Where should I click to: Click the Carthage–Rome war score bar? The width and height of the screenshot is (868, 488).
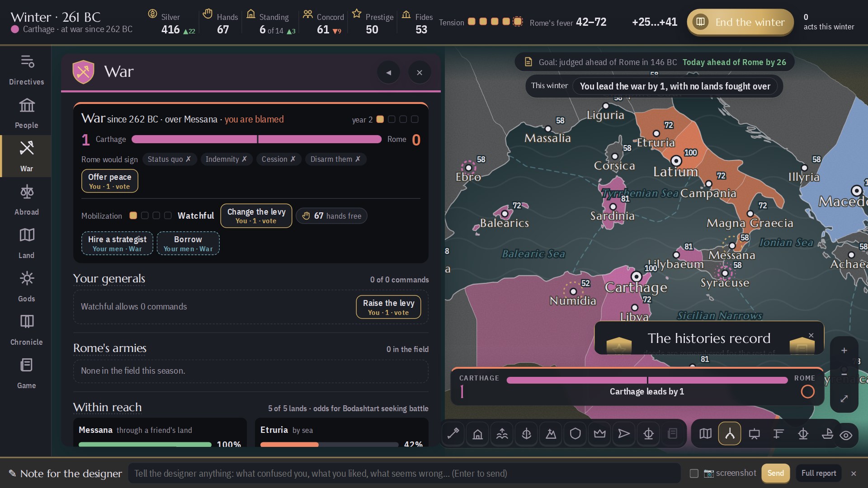[256, 139]
